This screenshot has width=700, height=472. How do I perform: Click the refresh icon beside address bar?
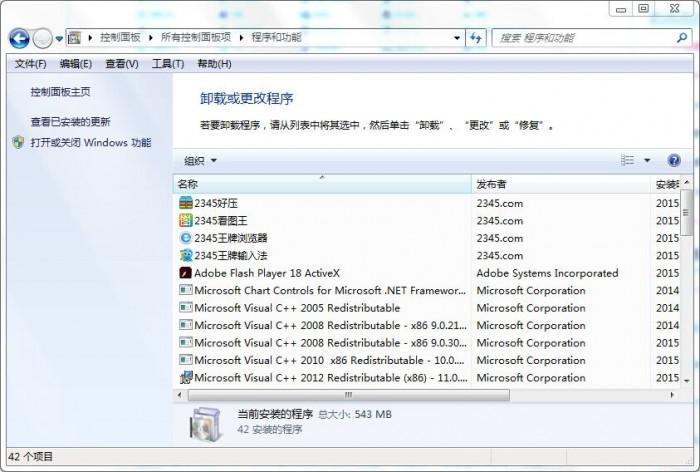(x=475, y=38)
